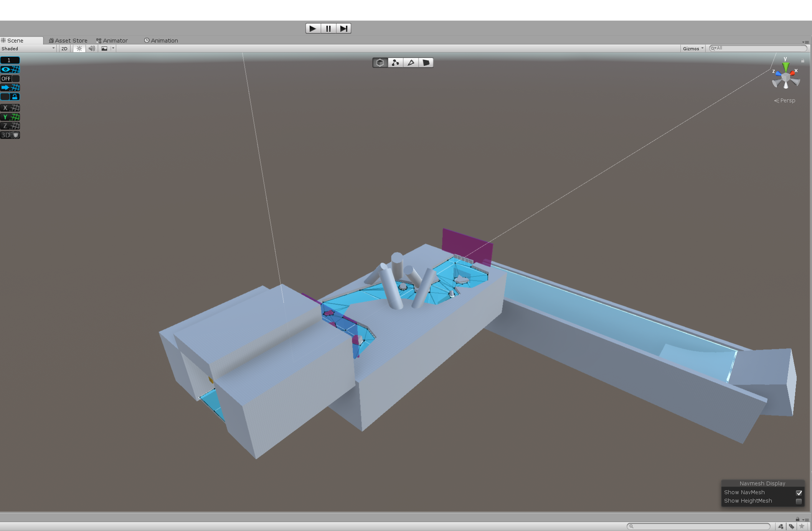
Task: Click the bottom panel search field
Action: [698, 526]
